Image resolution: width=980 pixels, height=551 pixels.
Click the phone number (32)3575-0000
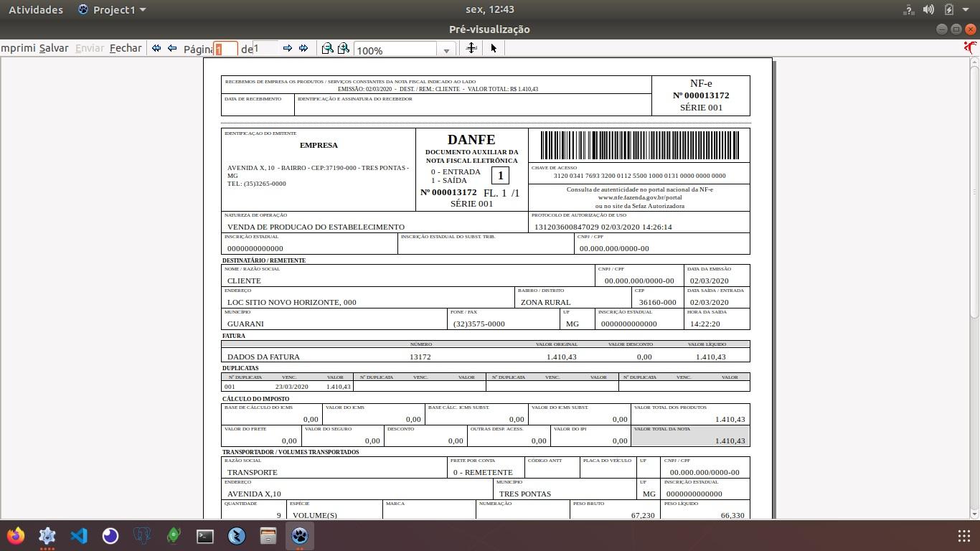point(479,324)
